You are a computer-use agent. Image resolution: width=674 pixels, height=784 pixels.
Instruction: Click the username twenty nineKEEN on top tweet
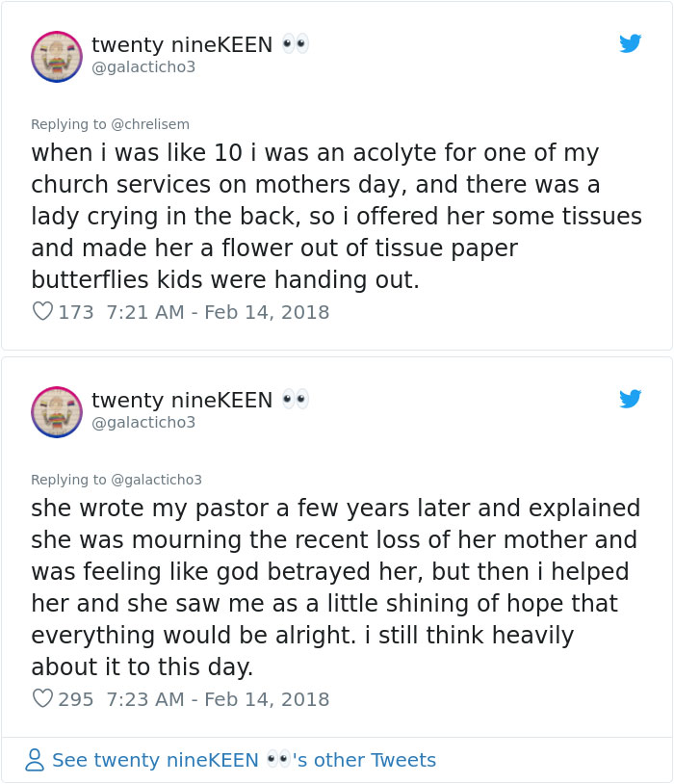tap(182, 44)
